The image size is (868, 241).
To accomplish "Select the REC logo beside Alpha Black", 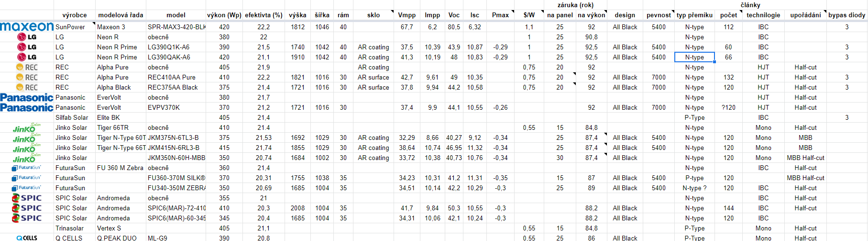I will [x=27, y=87].
